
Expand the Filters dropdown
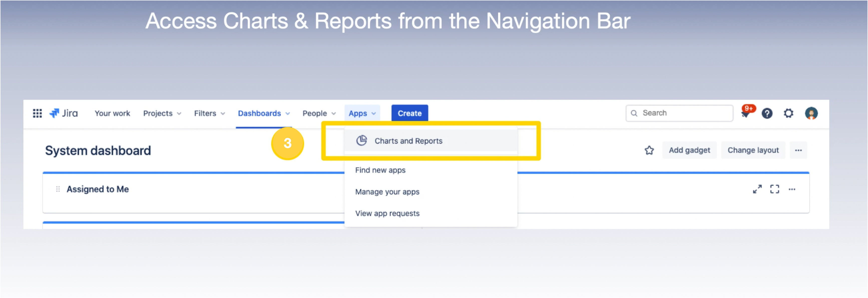pyautogui.click(x=209, y=114)
